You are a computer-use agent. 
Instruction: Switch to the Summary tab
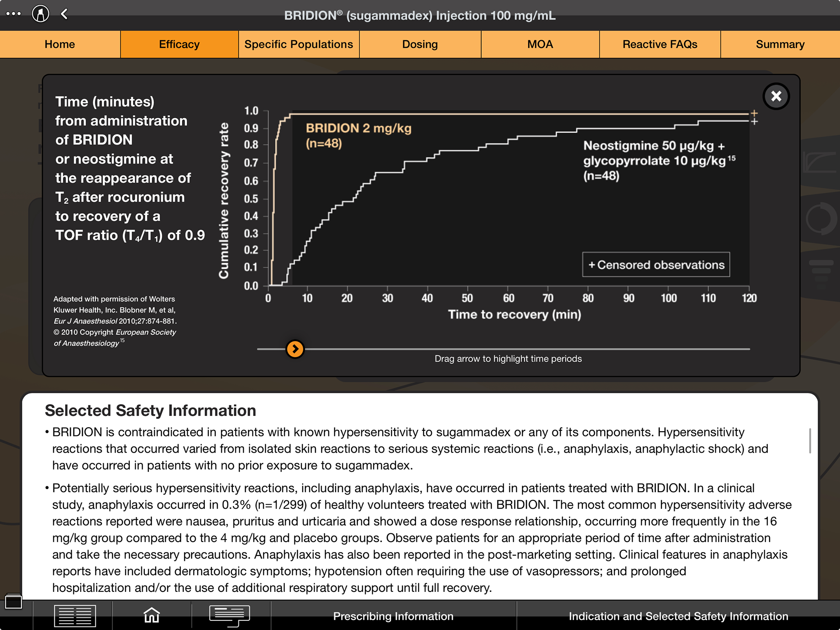tap(780, 44)
